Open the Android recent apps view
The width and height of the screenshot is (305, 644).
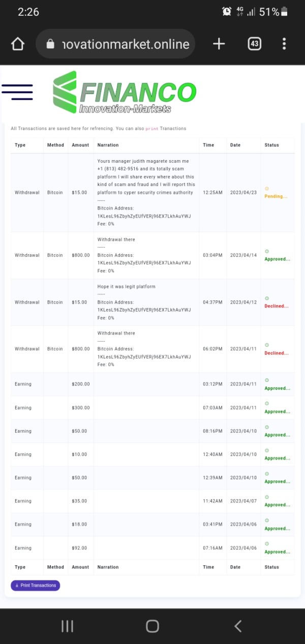point(68,626)
